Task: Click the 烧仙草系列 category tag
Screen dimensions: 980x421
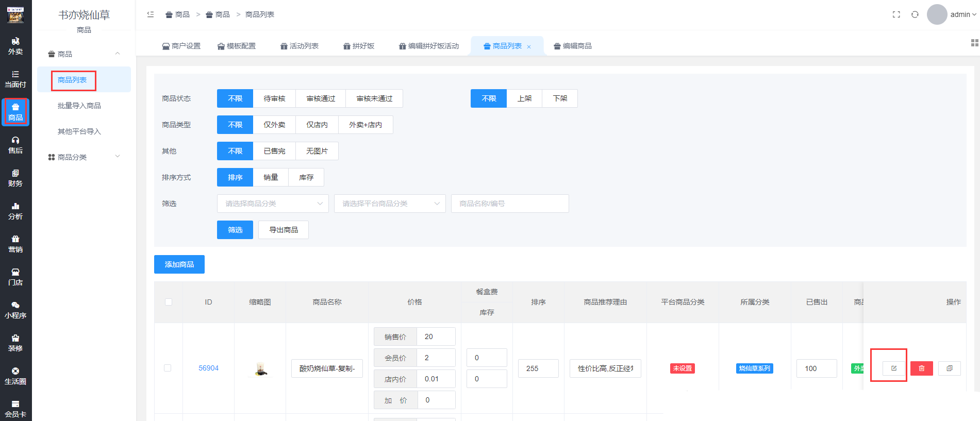Action: tap(755, 368)
